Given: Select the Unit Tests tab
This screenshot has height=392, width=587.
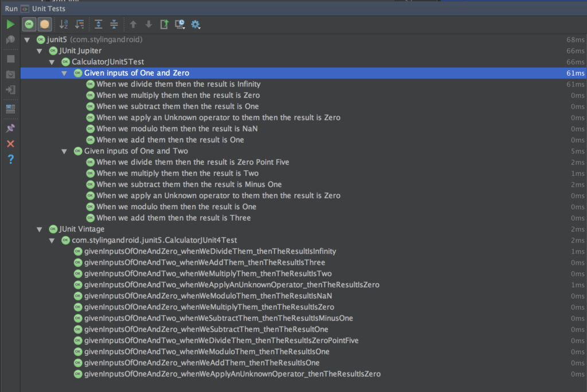Looking at the screenshot, I should 44,9.
